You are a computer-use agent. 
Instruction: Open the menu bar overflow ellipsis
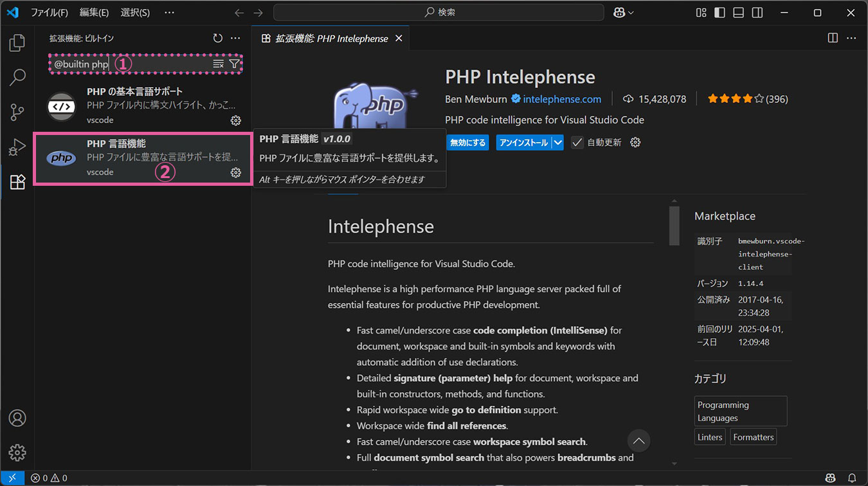[169, 12]
